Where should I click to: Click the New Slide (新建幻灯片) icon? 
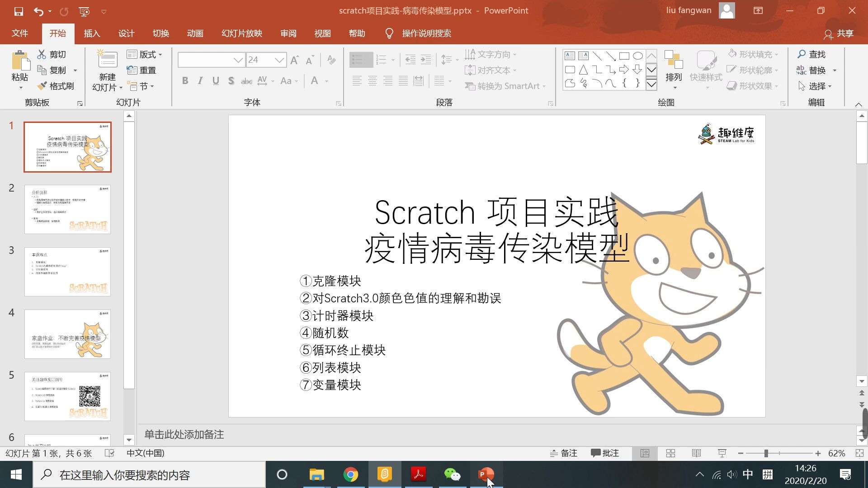108,59
